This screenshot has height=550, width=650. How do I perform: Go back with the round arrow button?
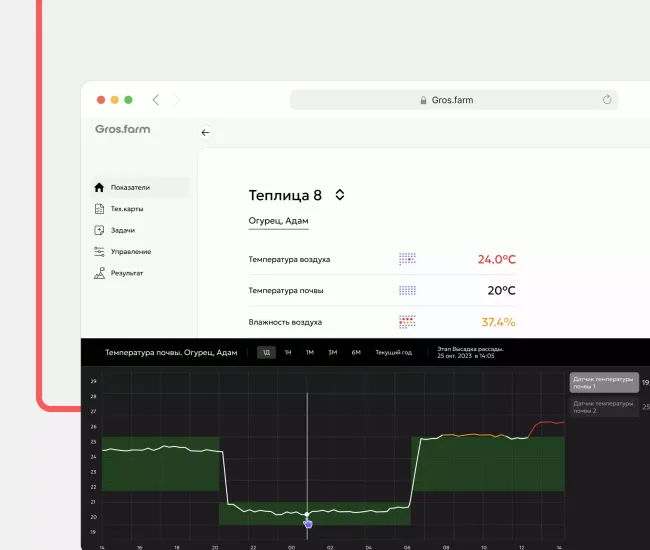tap(205, 133)
